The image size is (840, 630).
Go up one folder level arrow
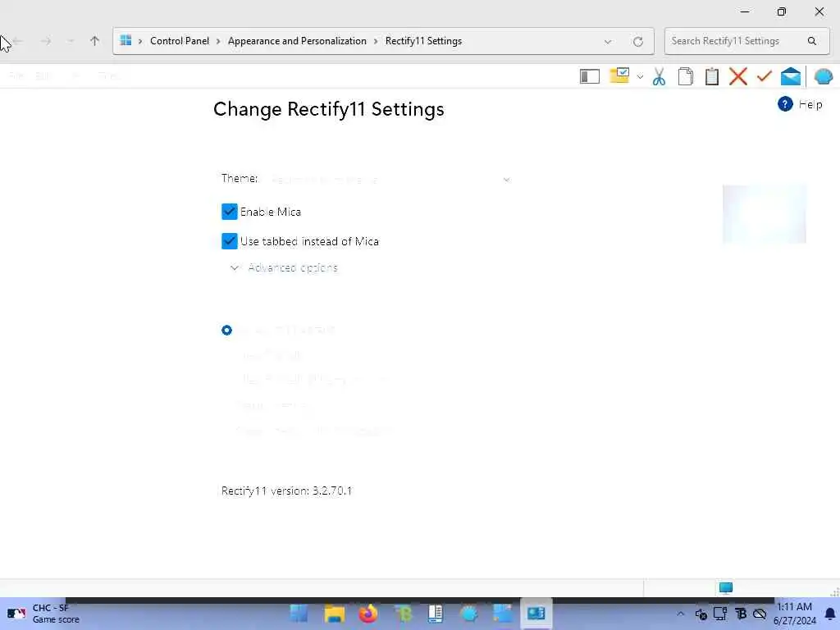[x=95, y=41]
